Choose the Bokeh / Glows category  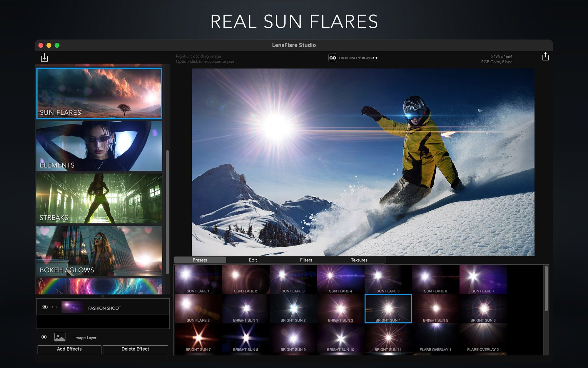(99, 251)
